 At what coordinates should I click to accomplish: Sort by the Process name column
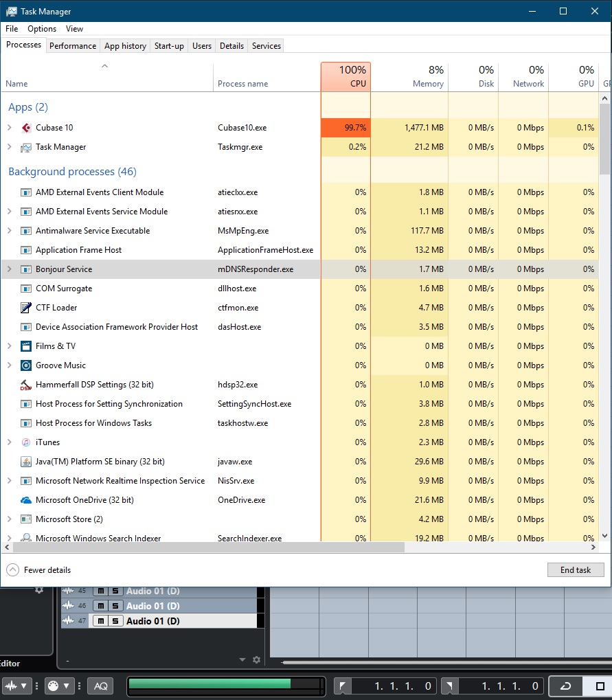pos(267,77)
